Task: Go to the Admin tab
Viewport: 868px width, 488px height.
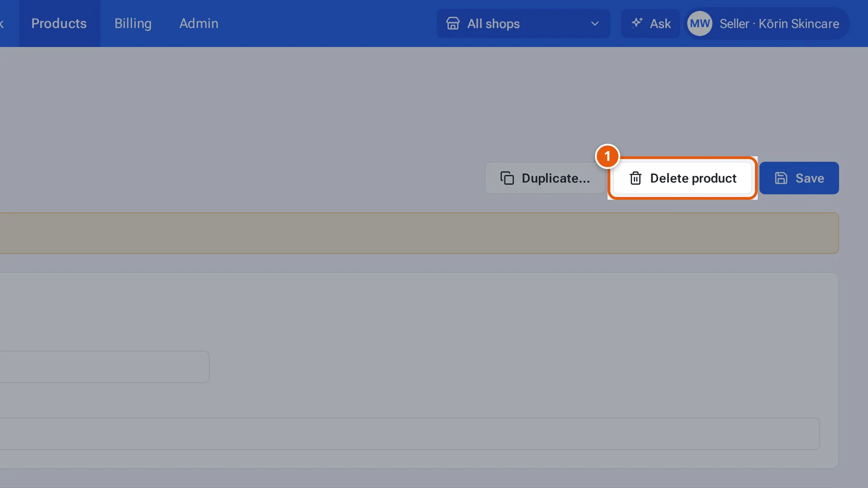Action: (199, 23)
